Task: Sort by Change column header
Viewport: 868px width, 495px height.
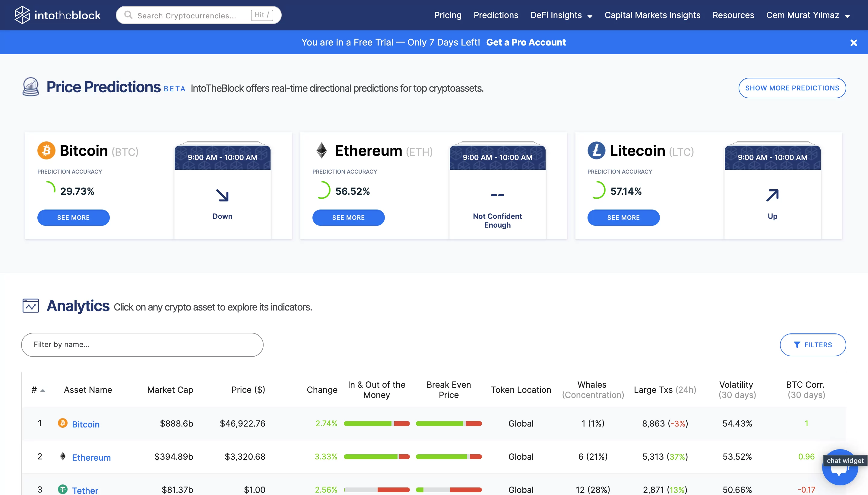Action: 322,389
